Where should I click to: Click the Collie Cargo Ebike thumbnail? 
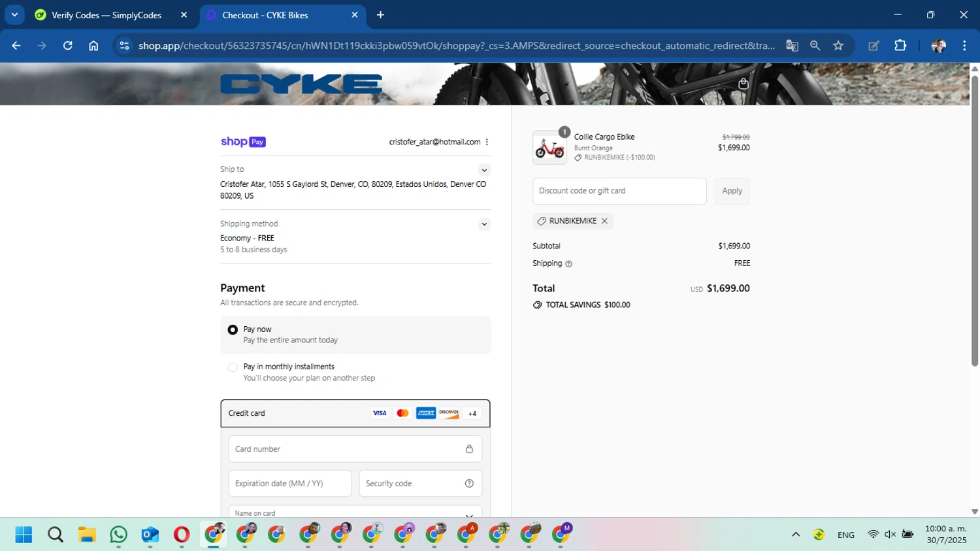[550, 147]
